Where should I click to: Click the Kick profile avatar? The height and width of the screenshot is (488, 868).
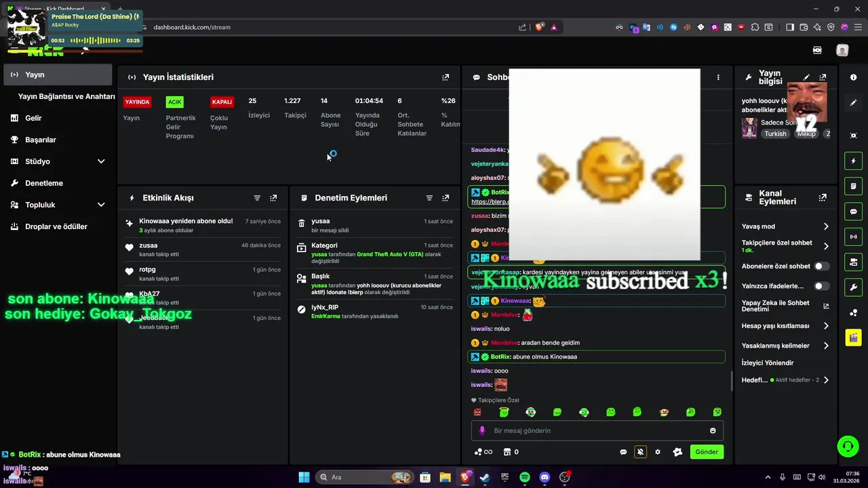(x=842, y=50)
